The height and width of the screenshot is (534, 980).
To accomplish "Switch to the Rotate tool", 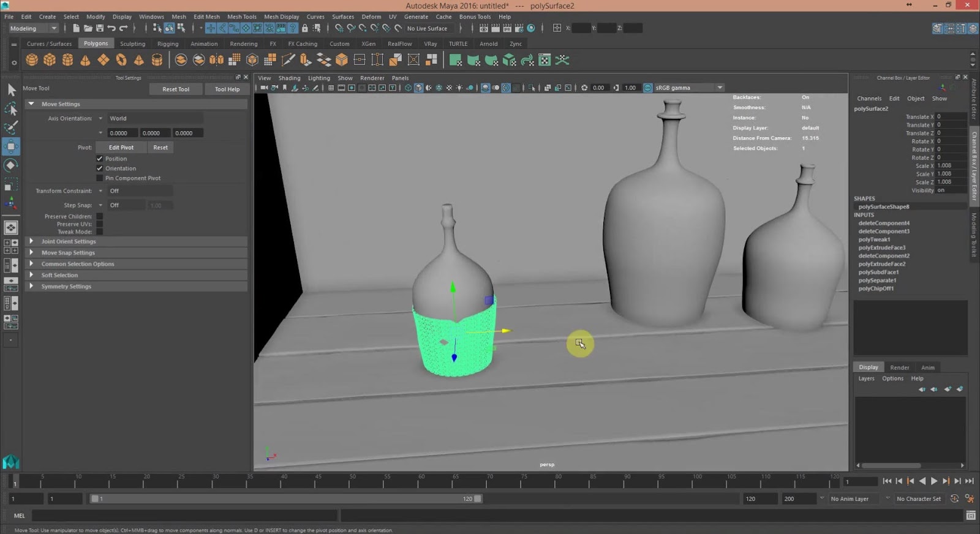I will 11,165.
